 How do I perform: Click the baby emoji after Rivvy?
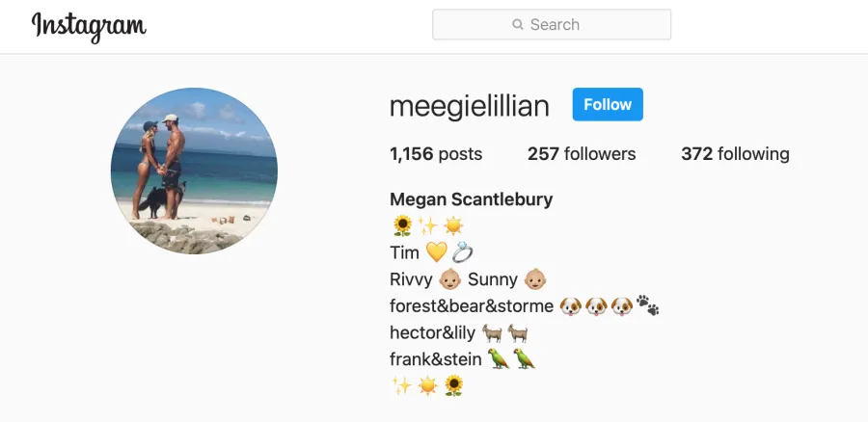tap(449, 279)
